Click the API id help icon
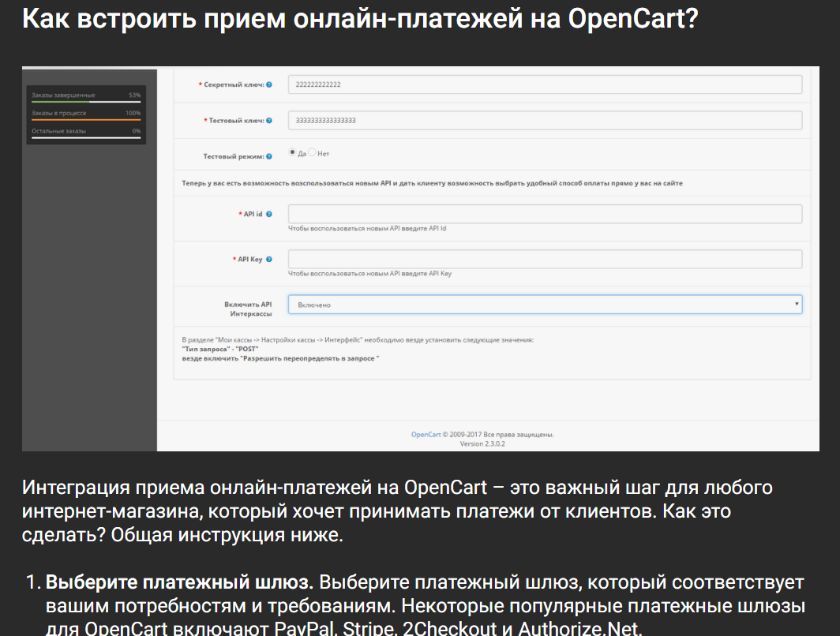This screenshot has height=636, width=840. (269, 214)
